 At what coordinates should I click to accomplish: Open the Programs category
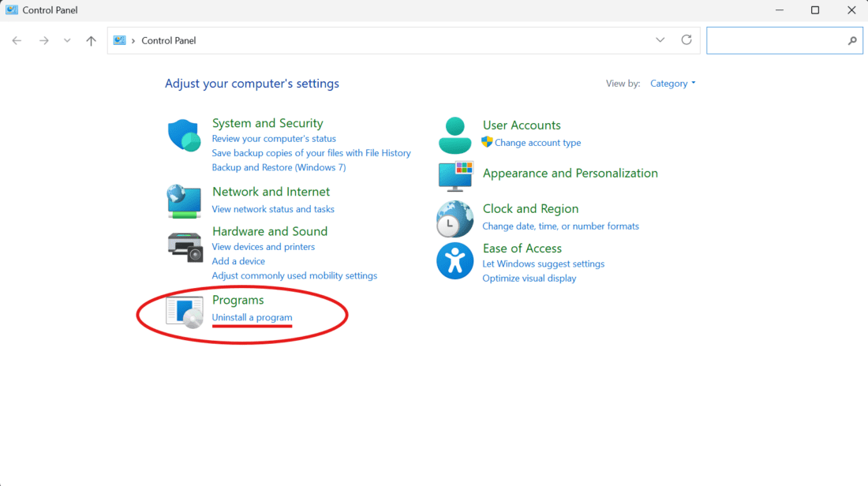(238, 300)
